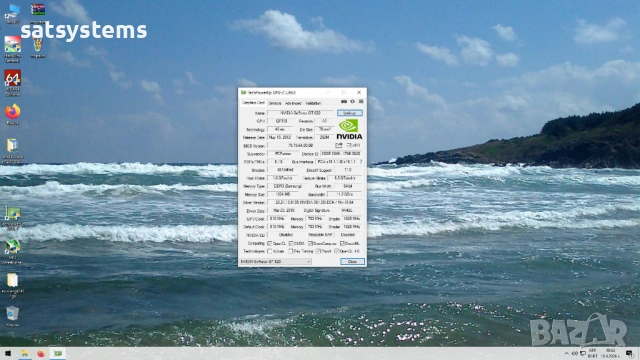Viewport: 640px width, 360px height.
Task: Toggle the OpenCL checkbox
Action: click(x=269, y=243)
